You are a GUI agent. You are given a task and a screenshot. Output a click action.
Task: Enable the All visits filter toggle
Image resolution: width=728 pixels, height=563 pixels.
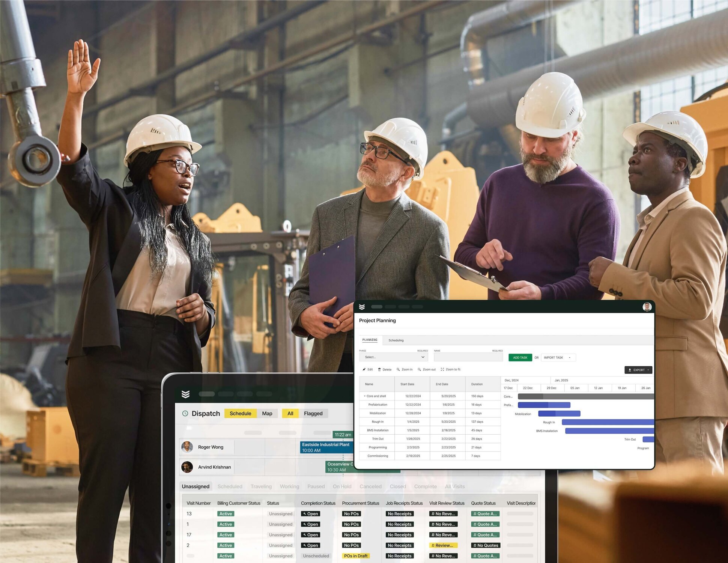pos(290,413)
